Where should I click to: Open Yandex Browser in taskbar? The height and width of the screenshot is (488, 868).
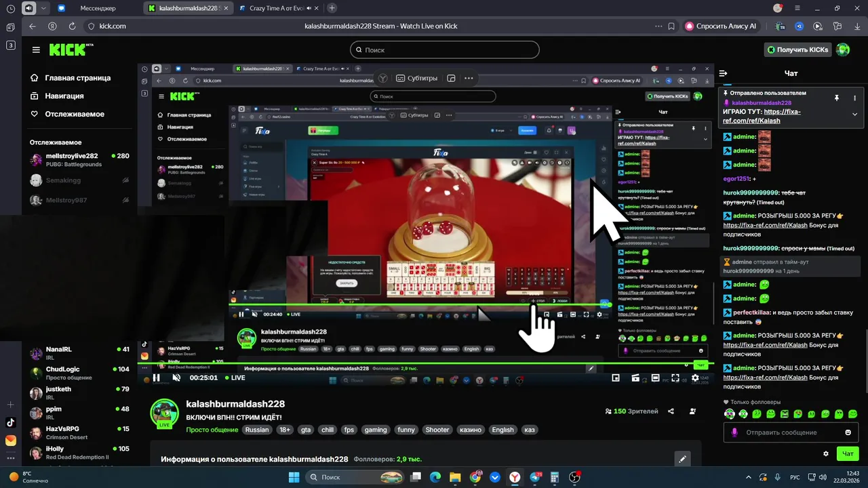515,477
